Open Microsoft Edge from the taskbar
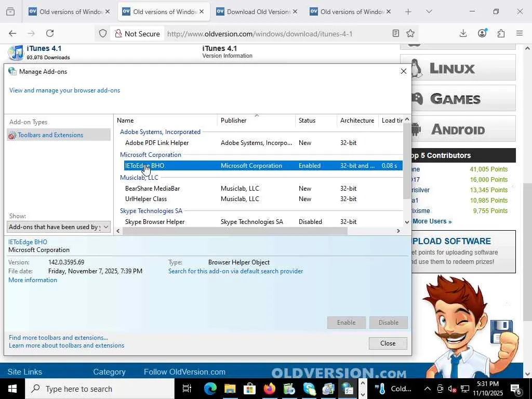Image resolution: width=532 pixels, height=399 pixels. tap(210, 389)
